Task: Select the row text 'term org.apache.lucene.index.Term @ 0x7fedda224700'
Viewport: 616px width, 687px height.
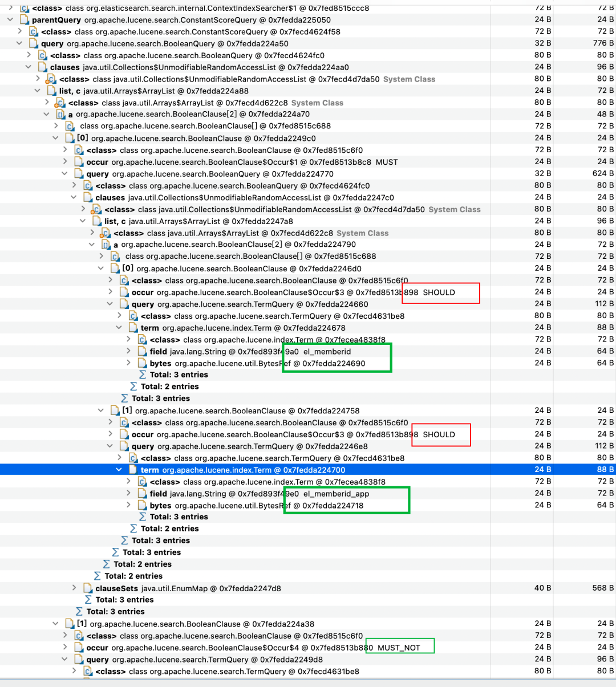Action: tap(243, 470)
